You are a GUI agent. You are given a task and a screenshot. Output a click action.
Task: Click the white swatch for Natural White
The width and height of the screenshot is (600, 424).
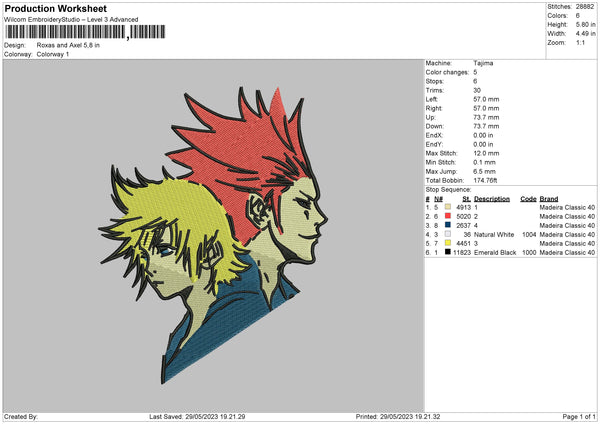448,234
